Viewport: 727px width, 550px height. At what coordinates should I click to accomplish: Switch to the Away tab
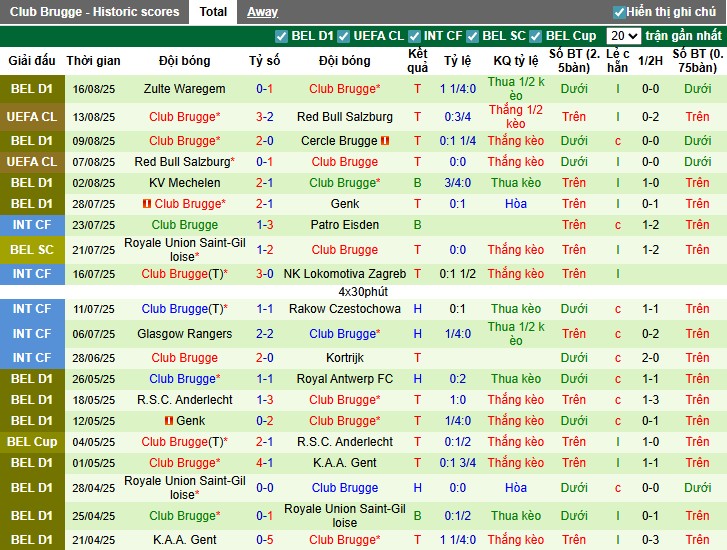[x=262, y=12]
